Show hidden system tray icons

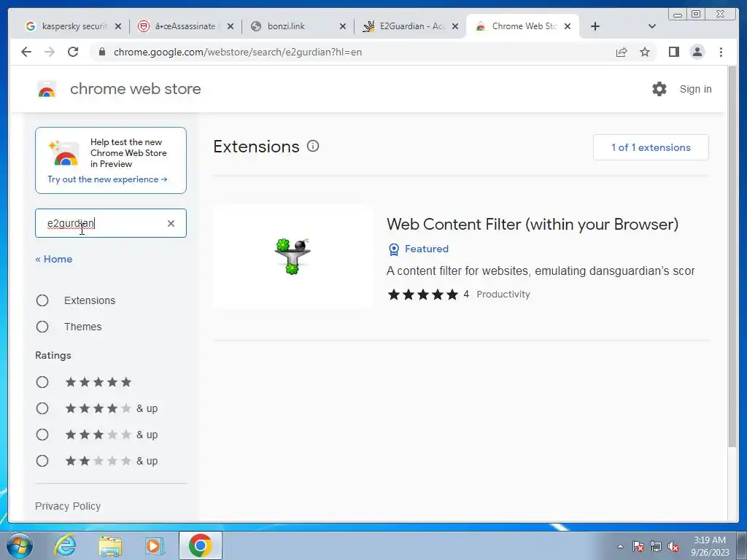(x=620, y=546)
